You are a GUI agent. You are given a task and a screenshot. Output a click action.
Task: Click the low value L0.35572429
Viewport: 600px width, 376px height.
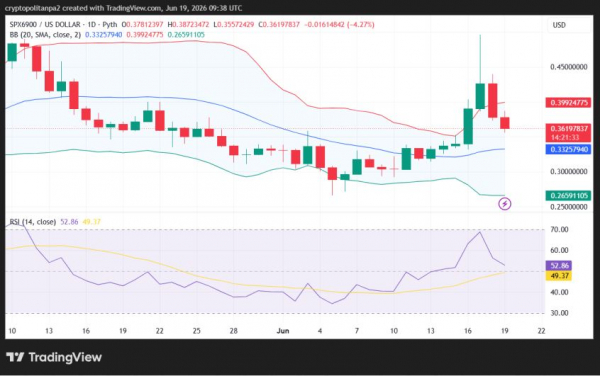pyautogui.click(x=234, y=24)
